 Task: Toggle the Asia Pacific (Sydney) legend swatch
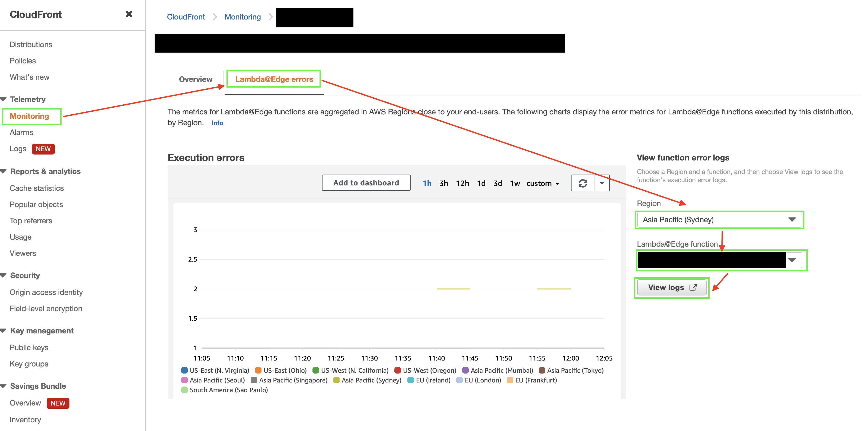point(336,380)
